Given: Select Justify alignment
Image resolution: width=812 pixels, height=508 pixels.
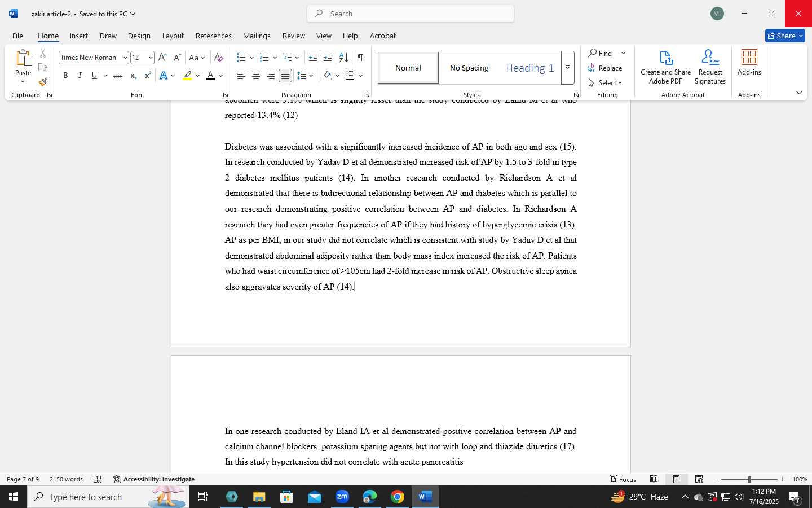Looking at the screenshot, I should tap(285, 76).
